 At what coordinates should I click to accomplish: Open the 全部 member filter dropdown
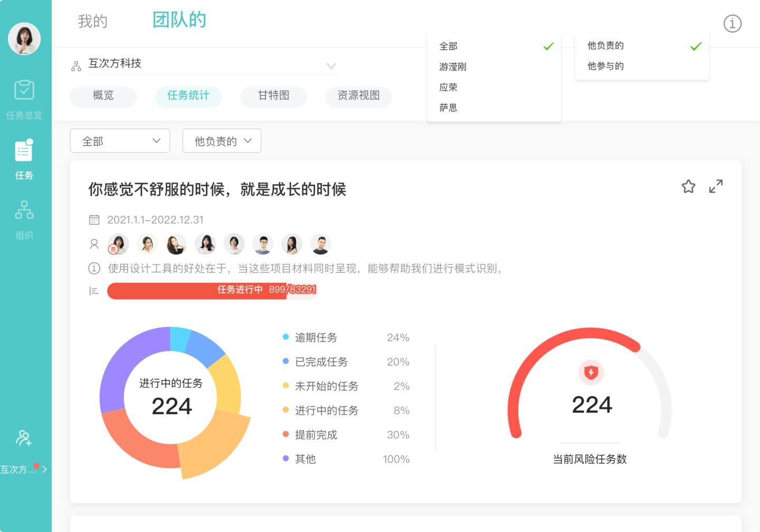[x=120, y=141]
